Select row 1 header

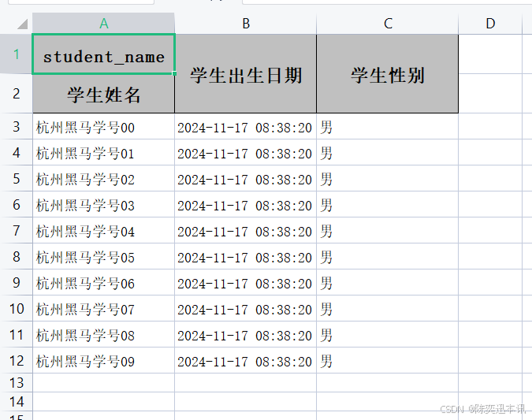[17, 54]
